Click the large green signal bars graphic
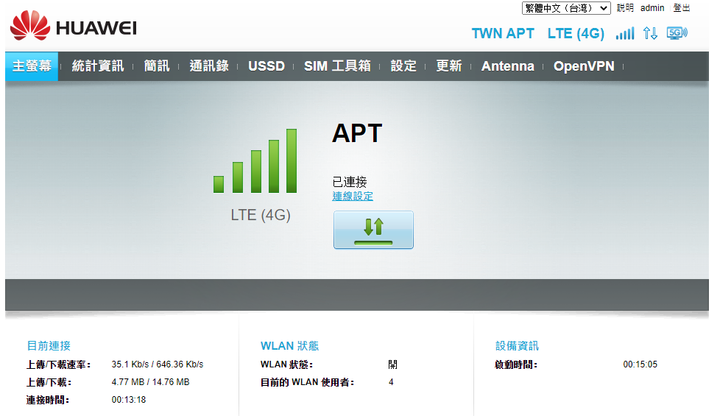Image resolution: width=720 pixels, height=416 pixels. tap(255, 161)
